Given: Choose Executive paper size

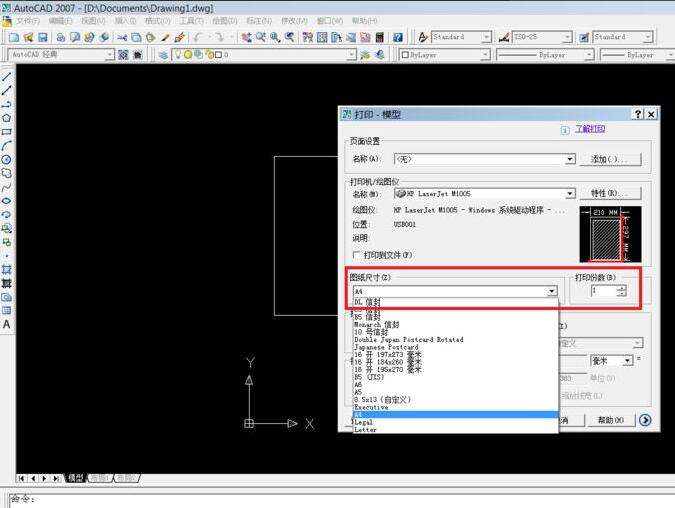Looking at the screenshot, I should [455, 407].
